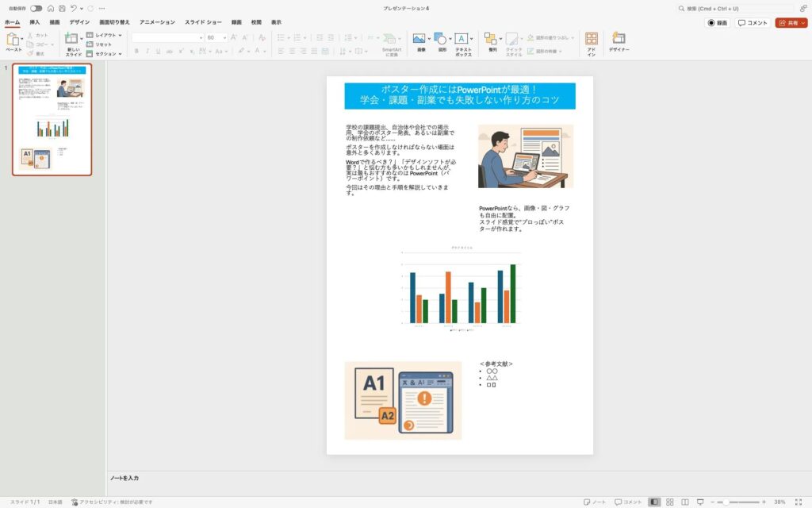The width and height of the screenshot is (812, 508).
Task: Click the Undo arrow icon
Action: [74, 8]
